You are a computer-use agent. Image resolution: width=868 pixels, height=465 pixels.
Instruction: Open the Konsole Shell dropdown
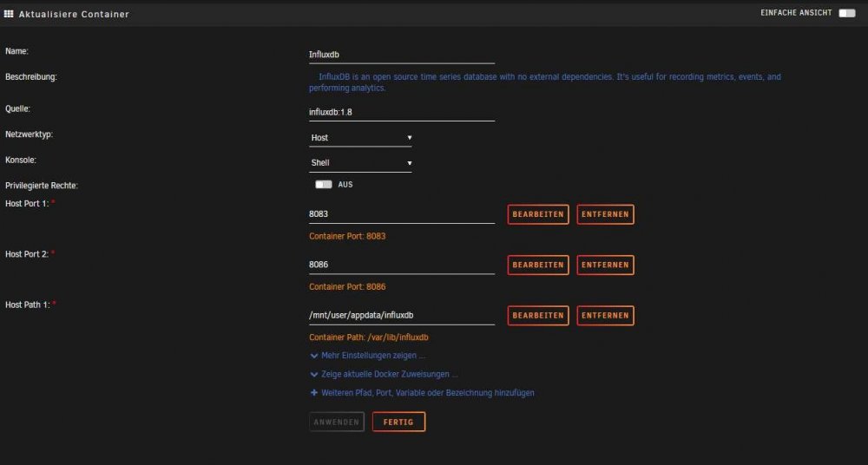point(360,163)
